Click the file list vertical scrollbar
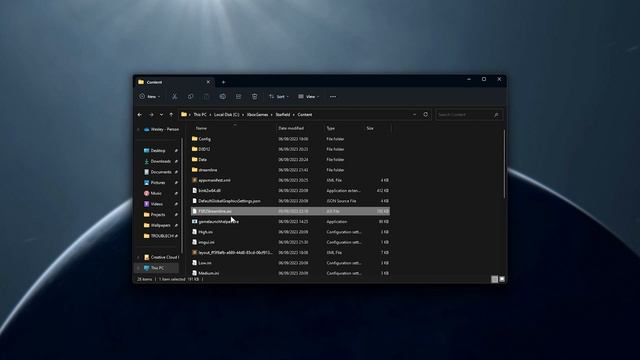Image resolution: width=640 pixels, height=360 pixels. [504, 163]
